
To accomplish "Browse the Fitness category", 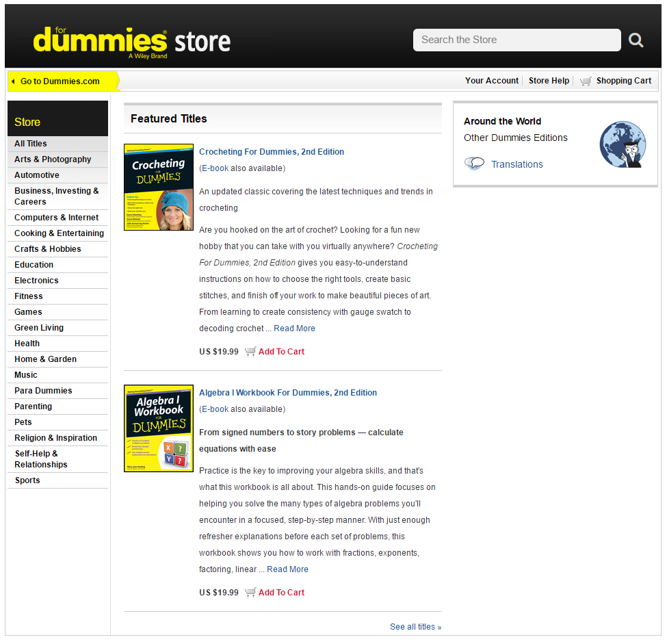I will point(58,296).
